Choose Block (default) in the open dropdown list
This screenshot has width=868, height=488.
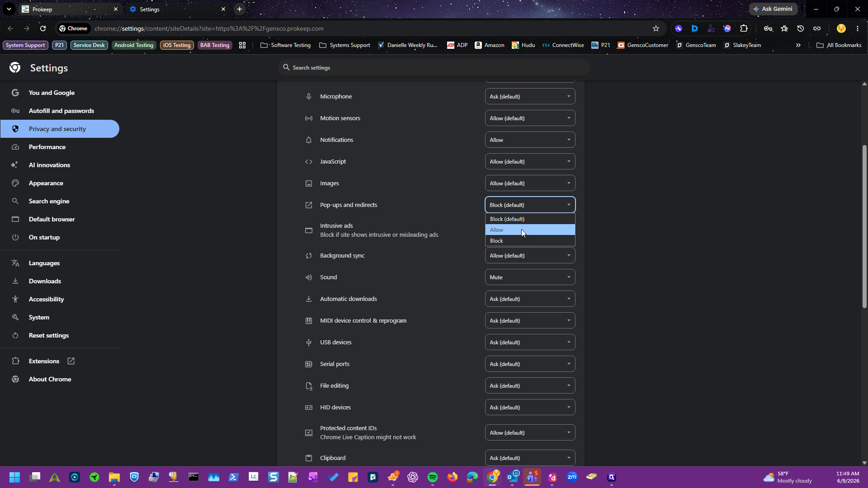(x=530, y=219)
